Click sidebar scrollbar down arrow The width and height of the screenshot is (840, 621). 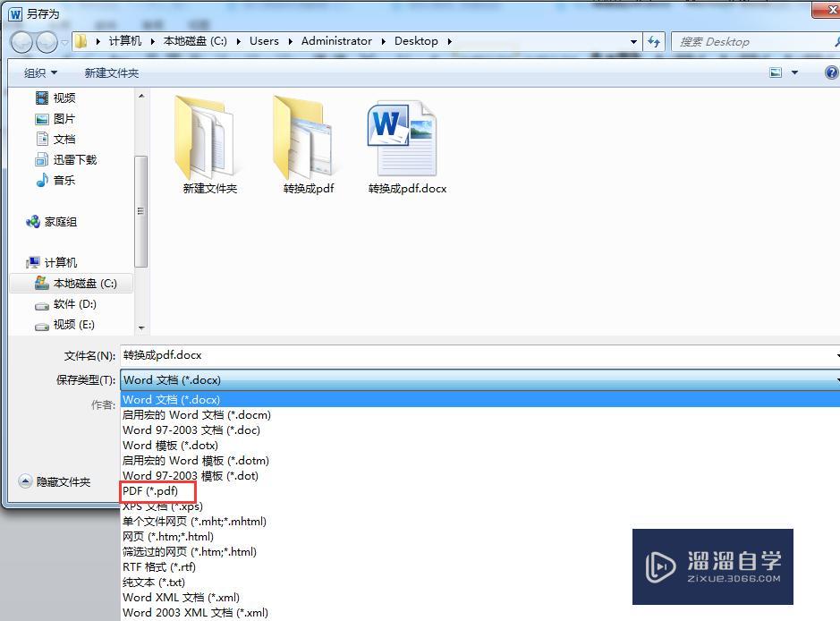click(x=141, y=328)
